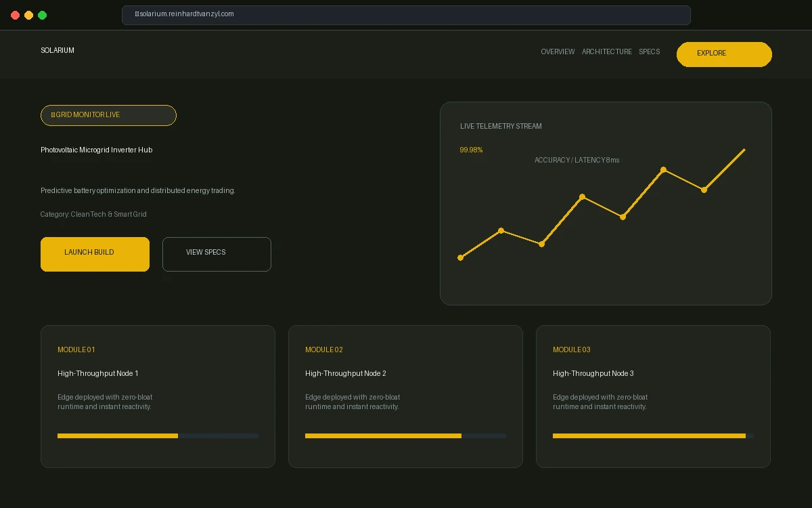Click the red close window dot
Viewport: 812px width, 508px height.
coord(15,15)
